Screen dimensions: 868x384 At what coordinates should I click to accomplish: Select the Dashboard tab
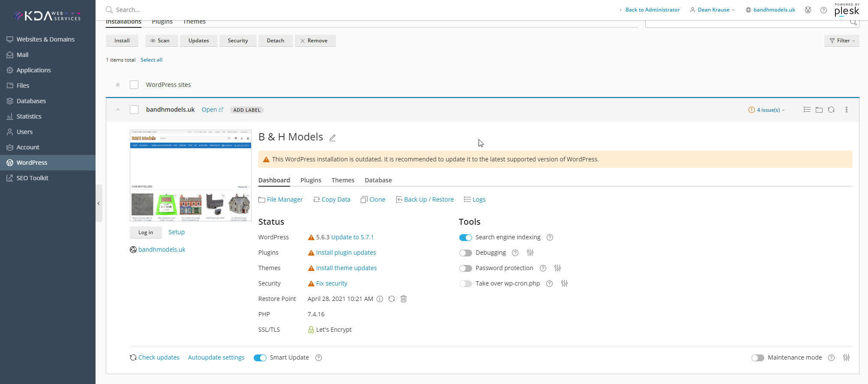coord(274,180)
